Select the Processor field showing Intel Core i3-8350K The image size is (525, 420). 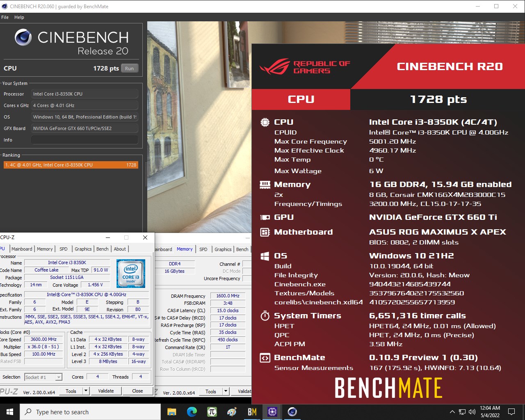(84, 94)
